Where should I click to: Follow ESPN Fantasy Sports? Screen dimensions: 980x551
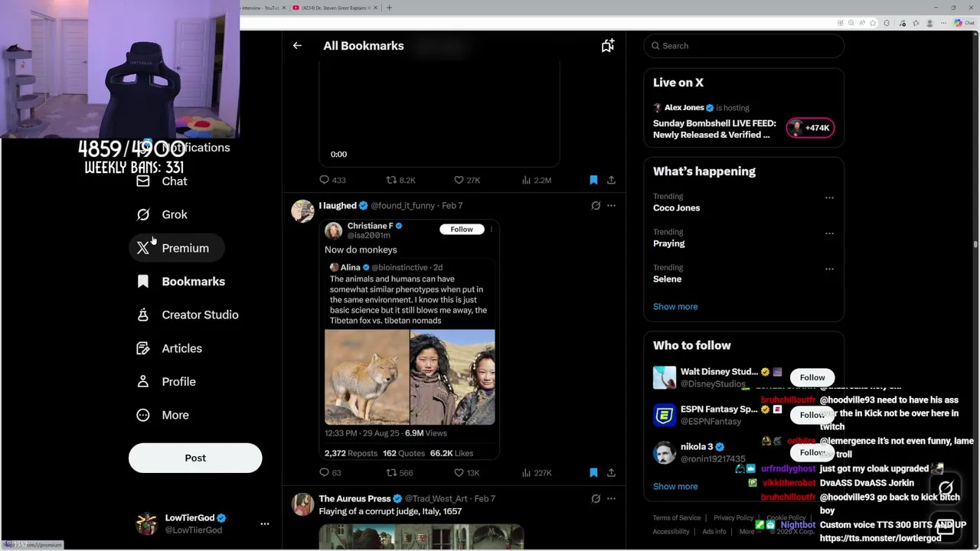(812, 415)
